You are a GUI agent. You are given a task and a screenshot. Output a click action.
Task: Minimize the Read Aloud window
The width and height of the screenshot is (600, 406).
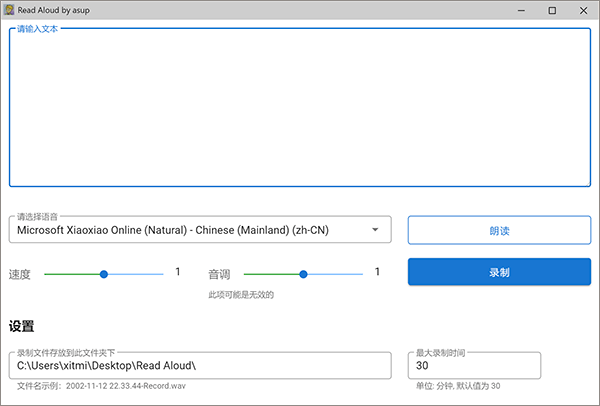pos(521,10)
